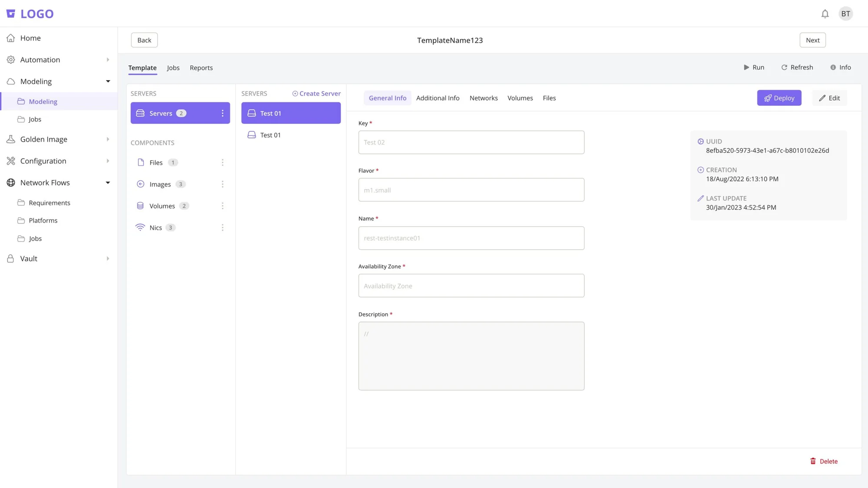Screen dimensions: 868x488
Task: Click the Golden Image flask icon
Action: point(11,139)
